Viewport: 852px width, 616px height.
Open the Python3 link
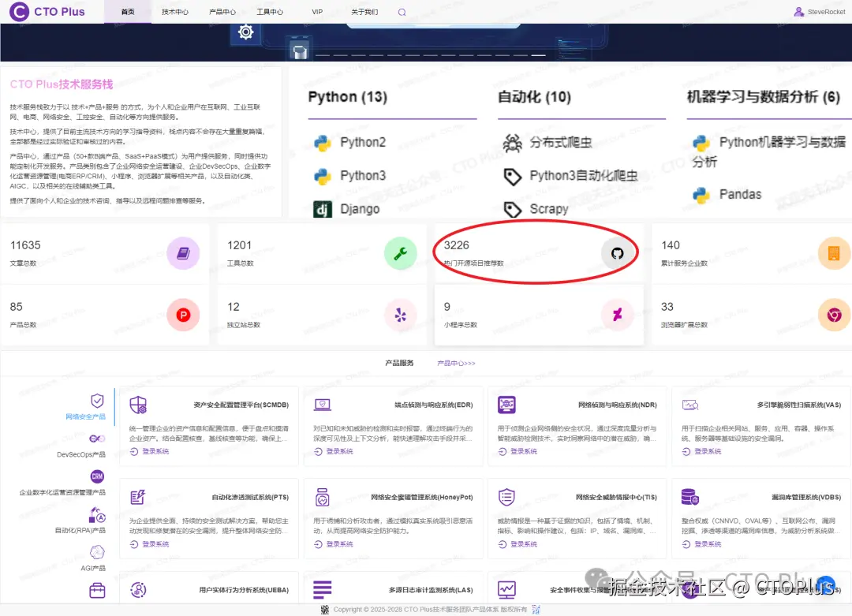pos(363,175)
